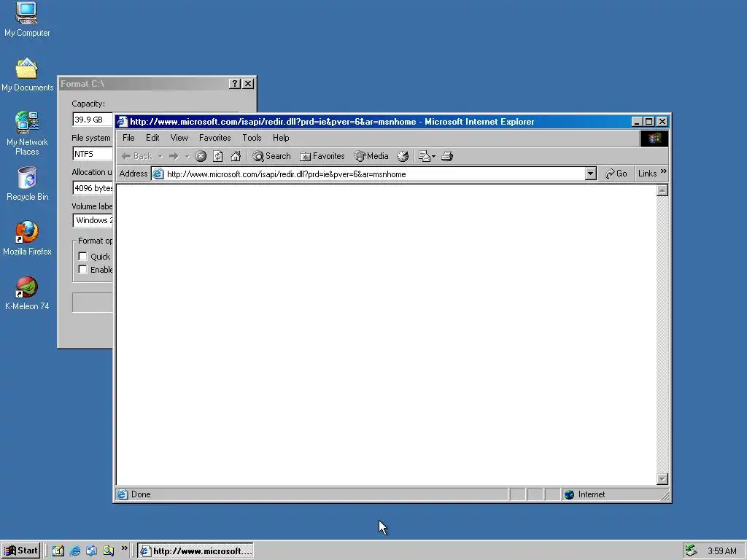The image size is (747, 560).
Task: Click the Done status bar text
Action: coord(141,495)
